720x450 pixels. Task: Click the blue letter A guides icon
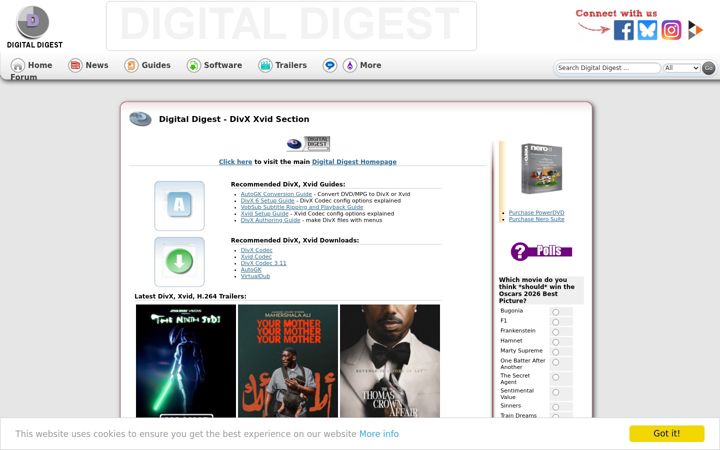pos(179,206)
